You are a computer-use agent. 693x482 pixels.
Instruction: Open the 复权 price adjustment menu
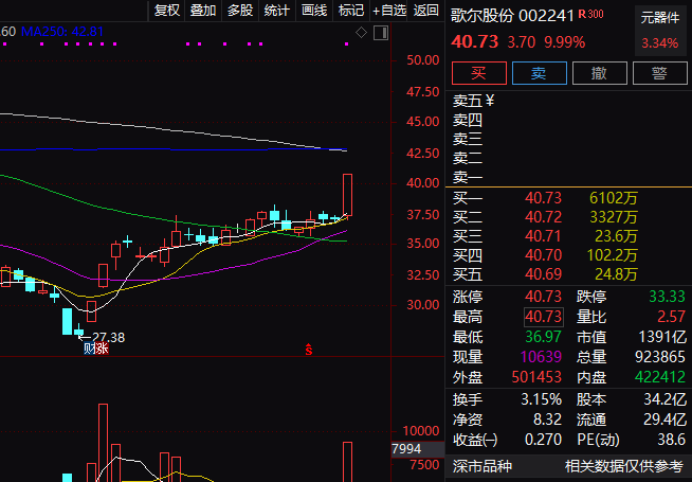point(167,11)
